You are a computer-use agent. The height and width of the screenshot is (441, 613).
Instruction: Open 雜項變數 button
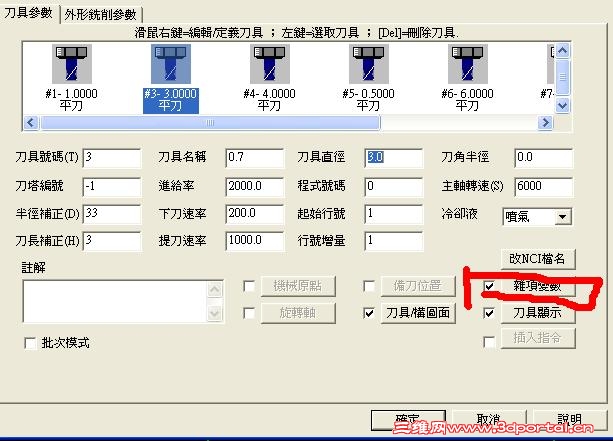[538, 286]
